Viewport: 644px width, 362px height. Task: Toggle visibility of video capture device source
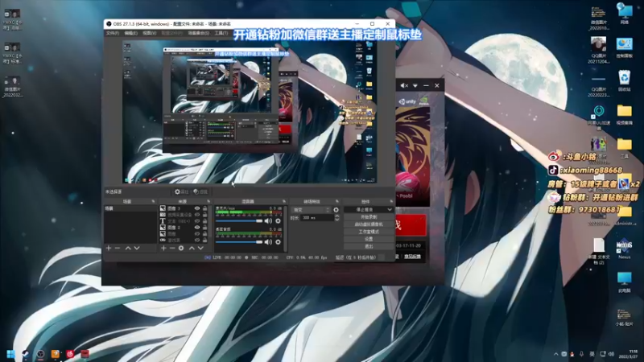pyautogui.click(x=197, y=215)
